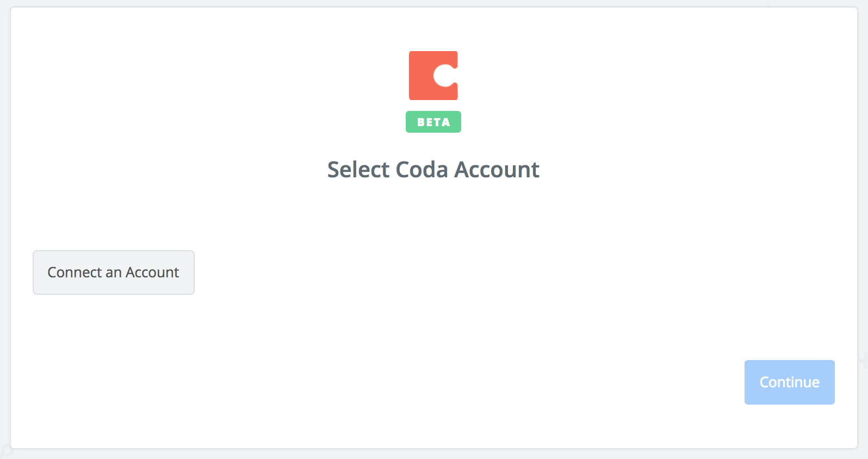Click the Coda puzzle-piece logo

433,76
